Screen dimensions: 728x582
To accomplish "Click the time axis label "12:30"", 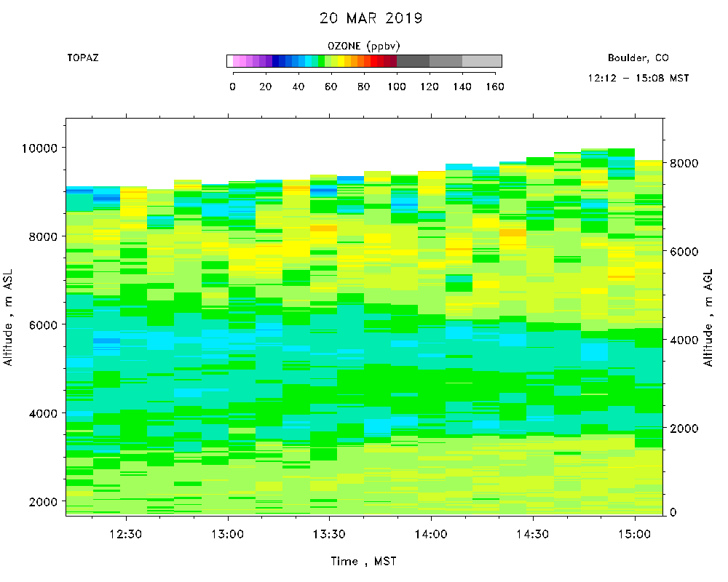I will pos(126,534).
